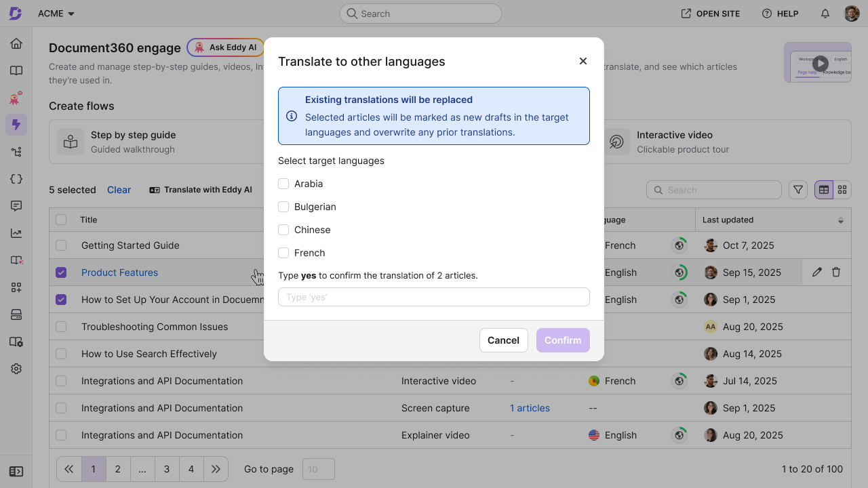Open the API curly braces sidebar icon

click(x=16, y=179)
